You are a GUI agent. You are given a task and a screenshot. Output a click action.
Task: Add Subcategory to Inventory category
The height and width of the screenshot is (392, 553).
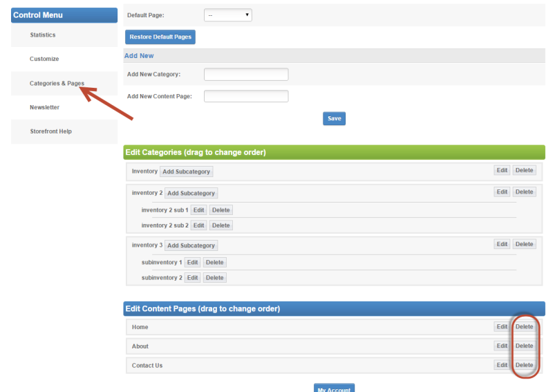coord(187,171)
